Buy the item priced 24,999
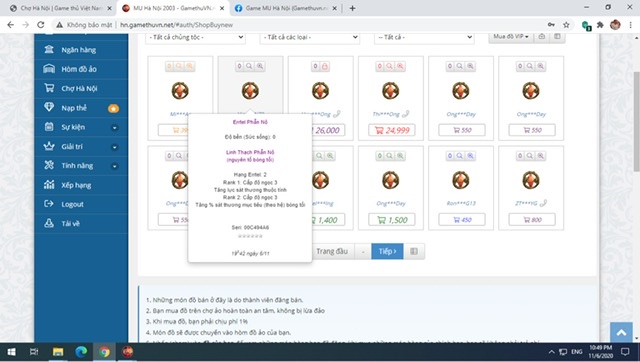Screen dimensions: 640x362 (x=392, y=130)
